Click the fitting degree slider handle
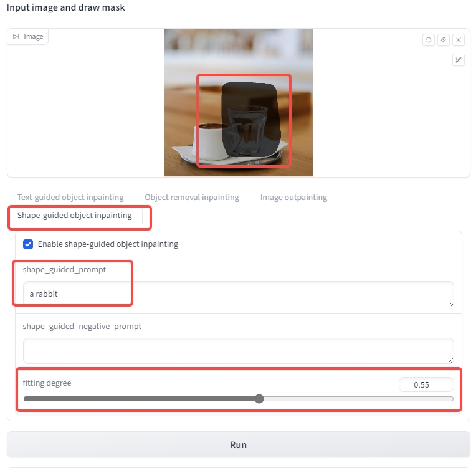The width and height of the screenshot is (476, 468). coord(259,399)
